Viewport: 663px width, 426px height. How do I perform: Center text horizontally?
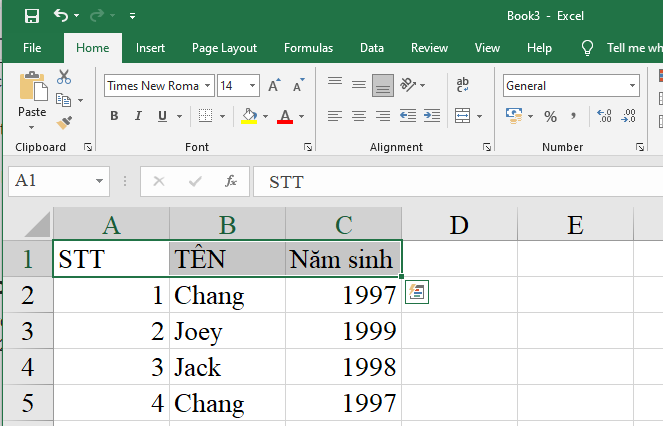click(359, 116)
